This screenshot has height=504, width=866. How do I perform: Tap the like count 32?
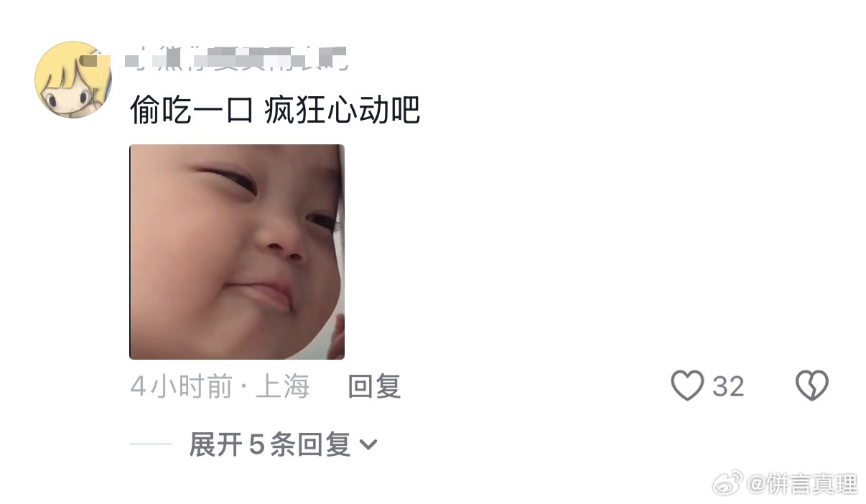point(728,387)
